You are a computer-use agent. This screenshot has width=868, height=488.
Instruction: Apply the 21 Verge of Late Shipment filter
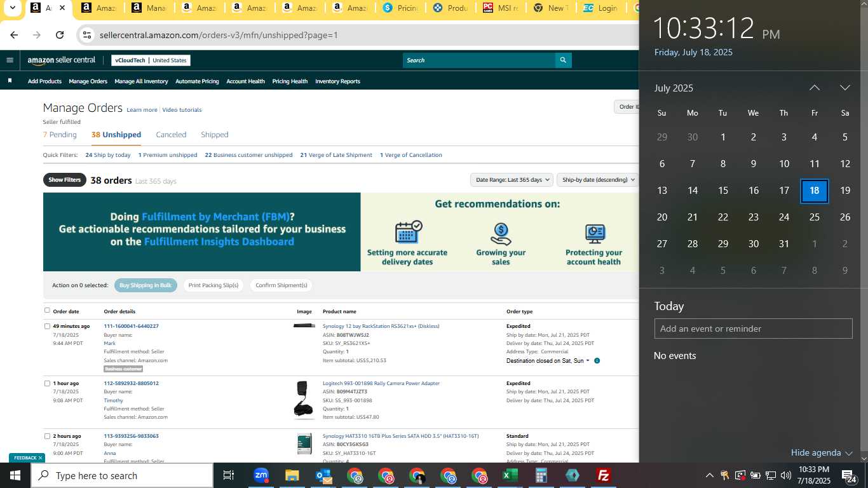click(x=336, y=155)
